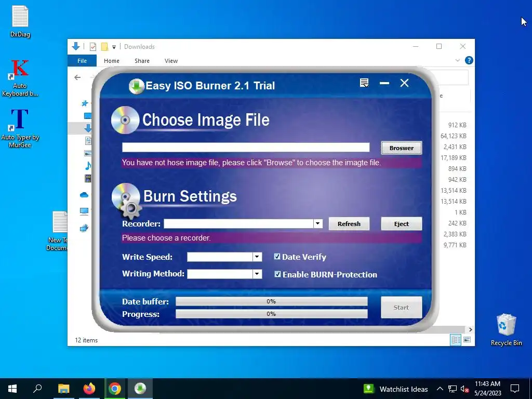Viewport: 532px width, 399px height.
Task: Toggle the Date Verify checkbox
Action: [x=277, y=257]
